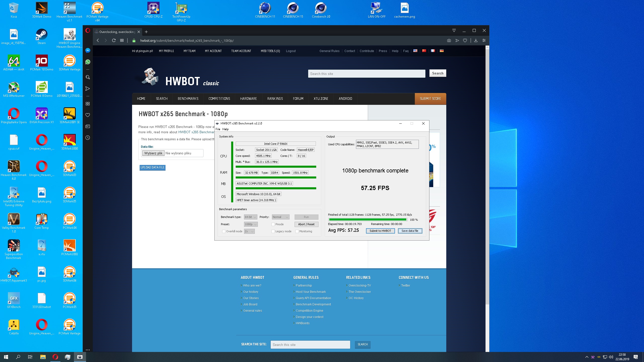Viewport: 644px width, 362px height.
Task: Open taskbar volume icon
Action: (611, 357)
